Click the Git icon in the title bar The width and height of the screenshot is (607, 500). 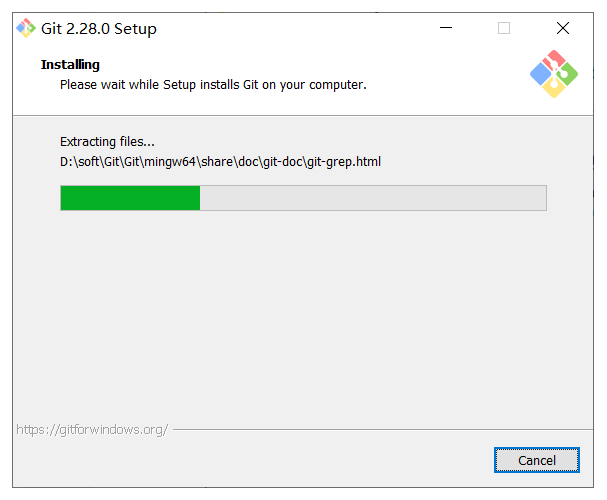click(26, 28)
